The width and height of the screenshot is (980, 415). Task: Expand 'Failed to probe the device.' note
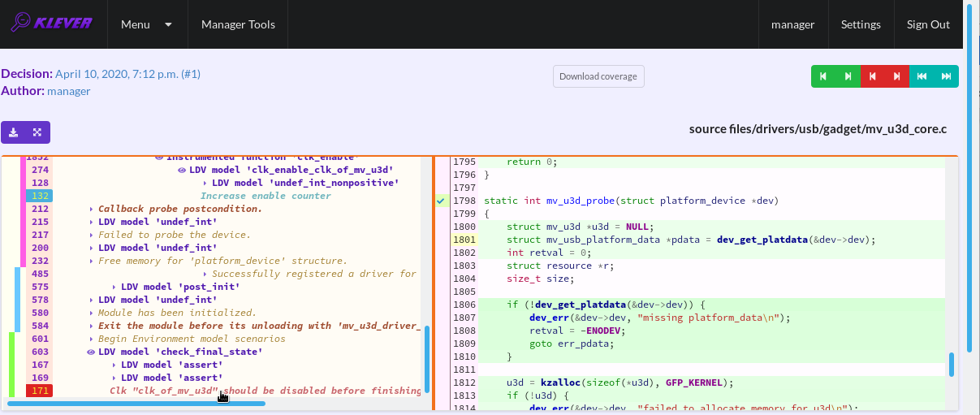[91, 235]
